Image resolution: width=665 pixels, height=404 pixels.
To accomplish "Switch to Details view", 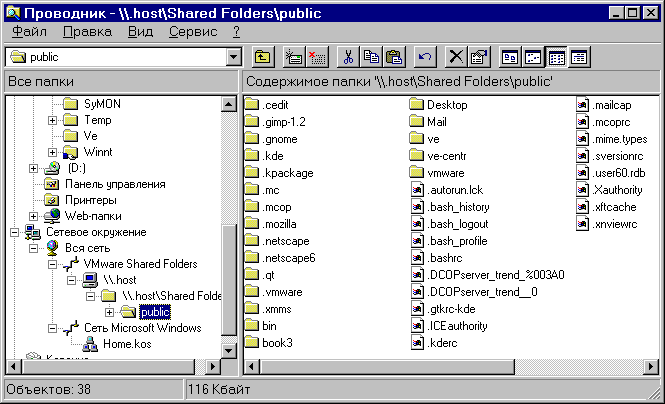I will point(579,57).
